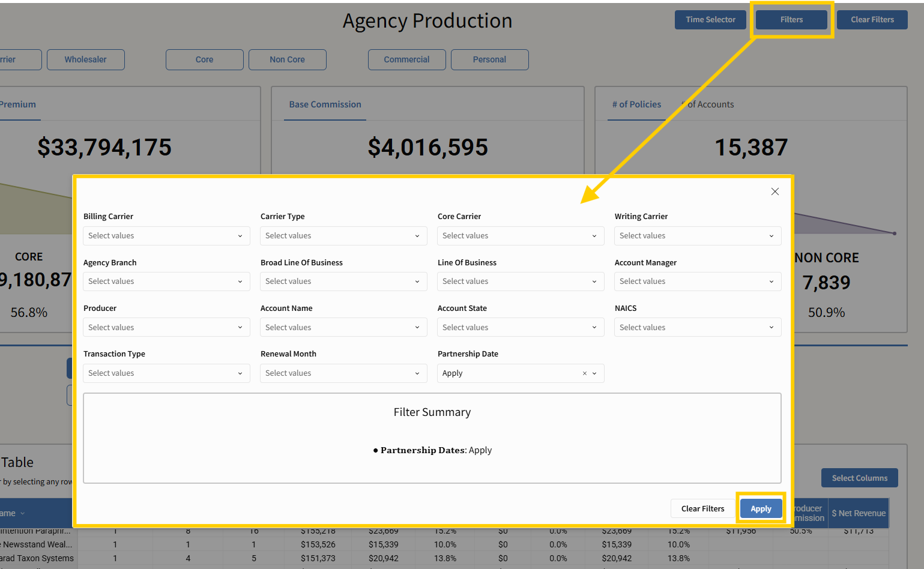Open the NAICS dropdown

pos(698,328)
